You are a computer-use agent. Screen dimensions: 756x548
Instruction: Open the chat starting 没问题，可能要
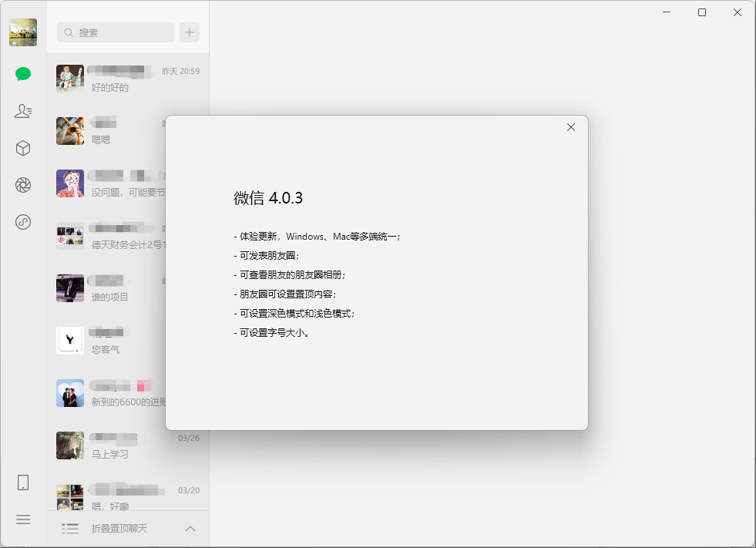point(106,183)
